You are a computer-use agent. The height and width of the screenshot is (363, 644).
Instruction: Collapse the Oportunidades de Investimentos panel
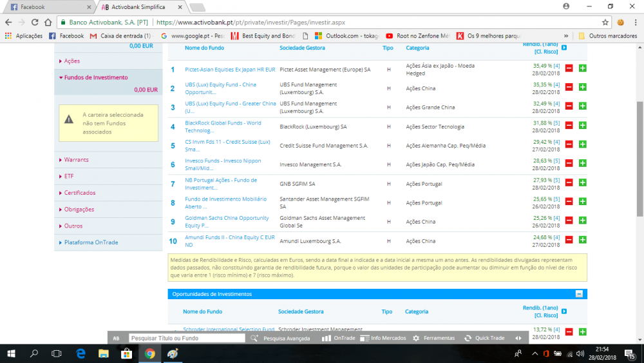click(579, 294)
